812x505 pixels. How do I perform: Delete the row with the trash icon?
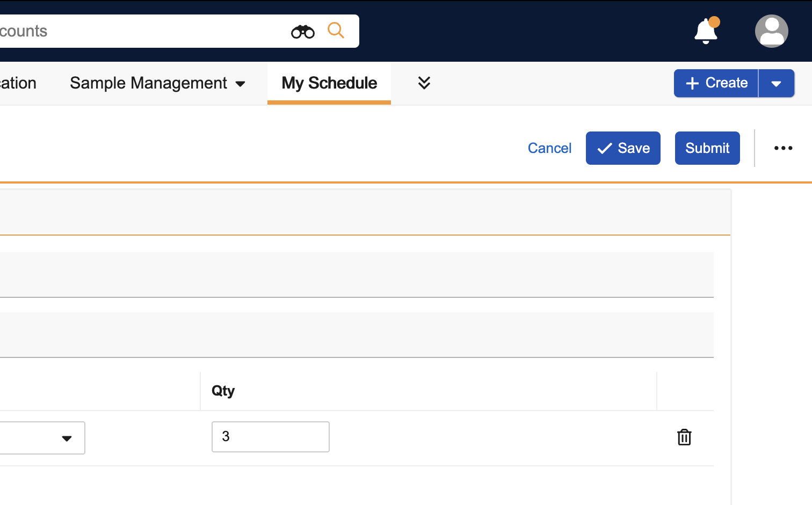(x=684, y=437)
